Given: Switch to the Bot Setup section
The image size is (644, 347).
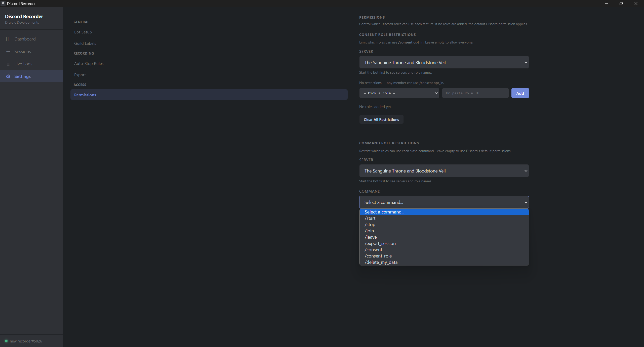Looking at the screenshot, I should click(83, 32).
